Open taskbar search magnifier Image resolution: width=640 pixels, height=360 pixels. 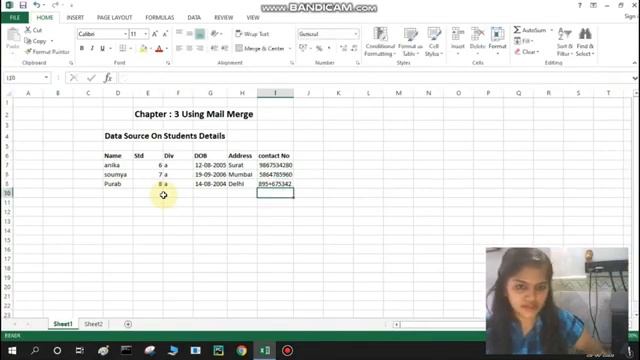point(35,351)
